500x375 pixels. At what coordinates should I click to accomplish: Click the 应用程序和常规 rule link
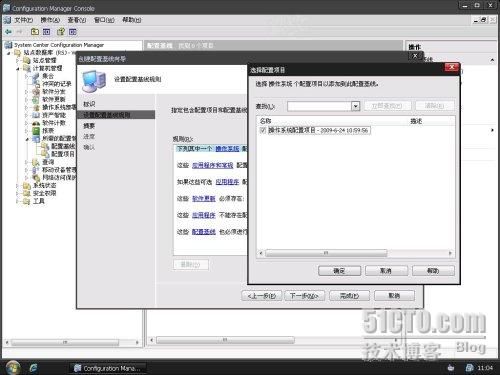(x=212, y=165)
